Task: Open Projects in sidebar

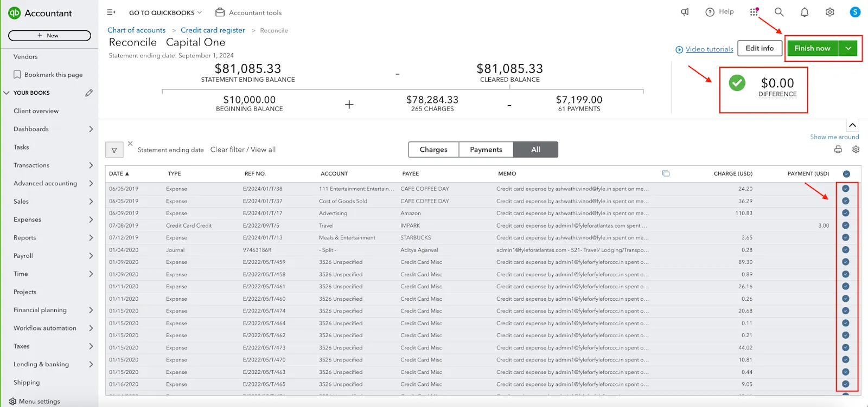Action: [x=25, y=292]
